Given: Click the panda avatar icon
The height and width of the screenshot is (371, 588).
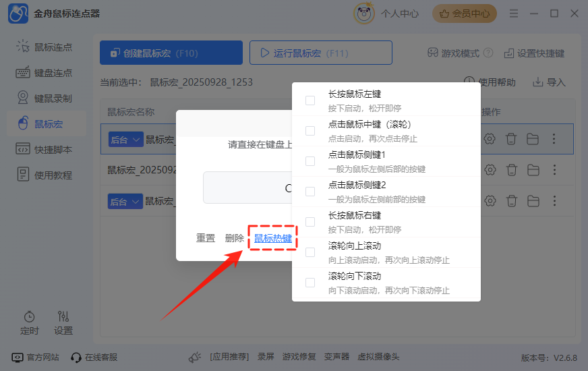Looking at the screenshot, I should 363,14.
